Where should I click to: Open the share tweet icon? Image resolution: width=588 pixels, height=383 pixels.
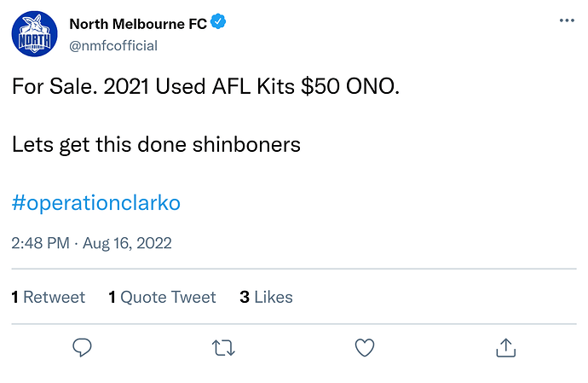(x=506, y=347)
